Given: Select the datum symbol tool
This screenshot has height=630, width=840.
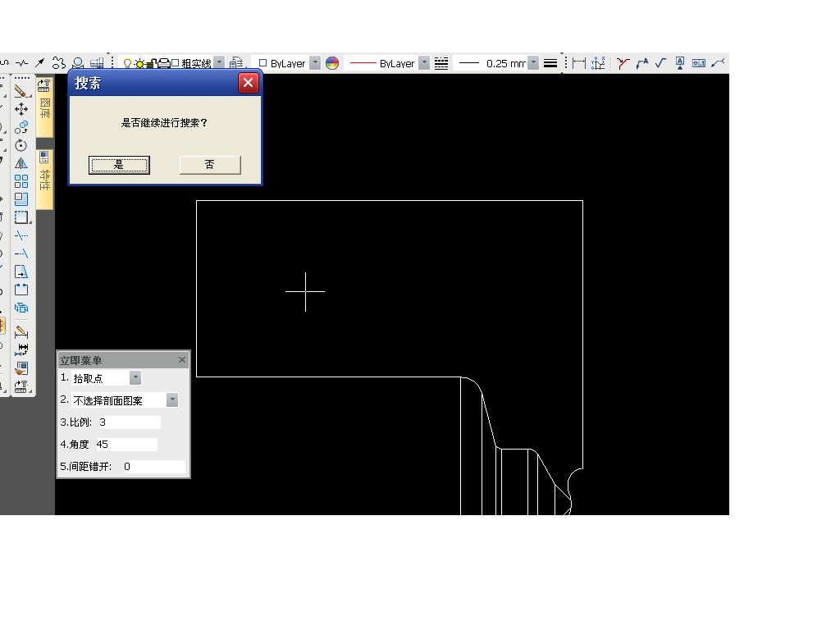Looking at the screenshot, I should point(680,63).
